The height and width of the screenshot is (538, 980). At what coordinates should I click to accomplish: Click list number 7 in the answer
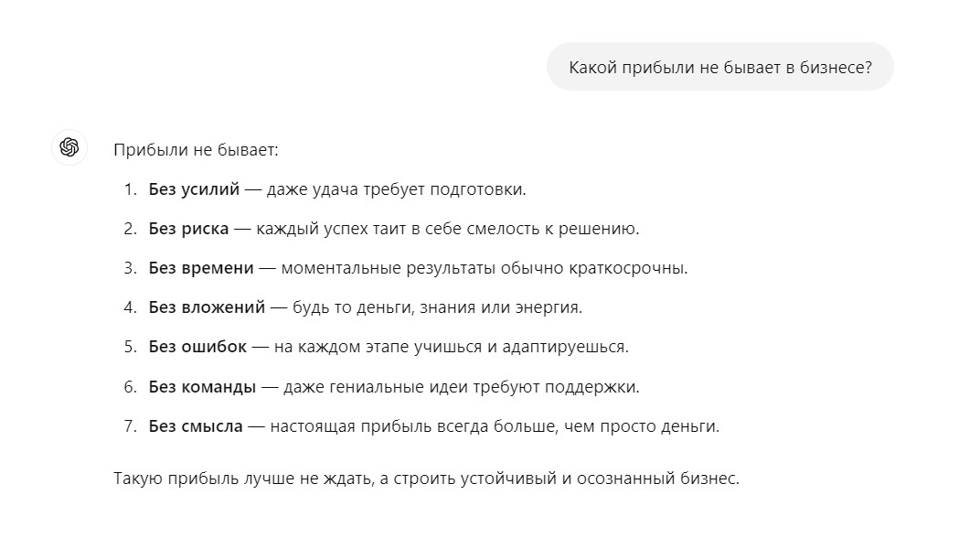pyautogui.click(x=129, y=425)
